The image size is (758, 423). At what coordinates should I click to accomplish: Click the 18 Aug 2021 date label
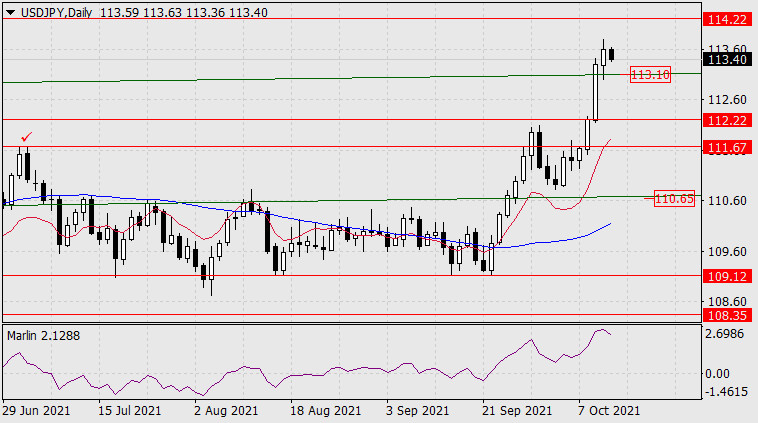pos(325,411)
